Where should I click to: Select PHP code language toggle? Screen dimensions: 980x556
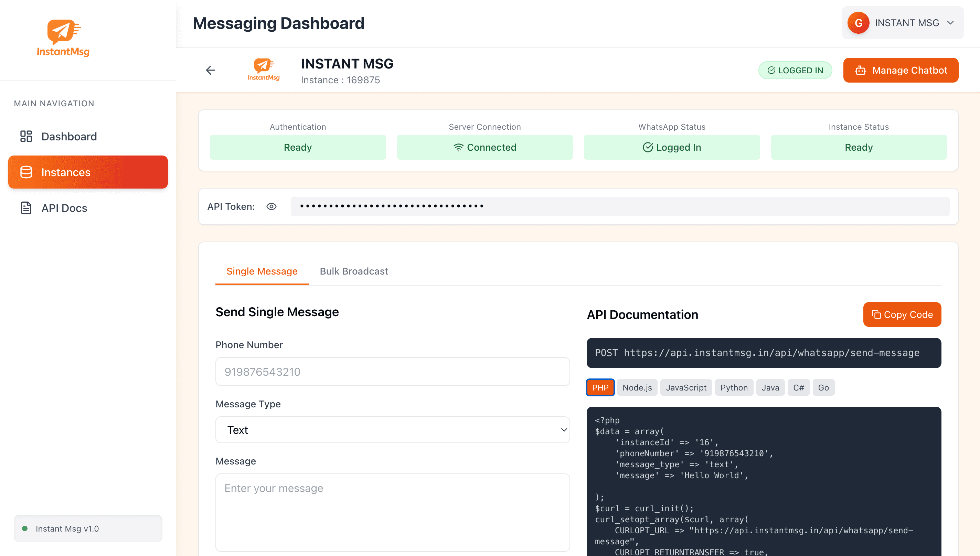(600, 388)
